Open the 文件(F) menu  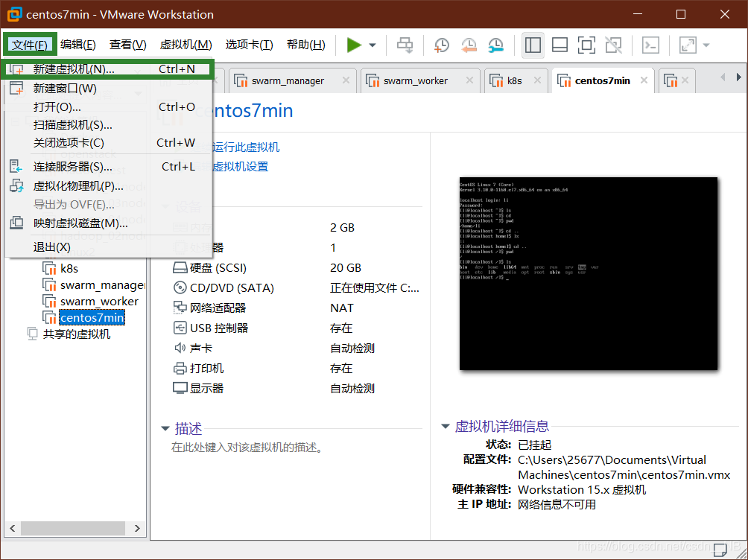click(30, 45)
